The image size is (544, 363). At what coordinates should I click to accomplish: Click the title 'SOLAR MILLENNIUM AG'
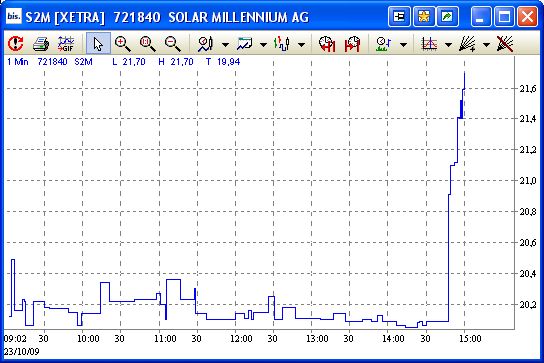pyautogui.click(x=239, y=17)
